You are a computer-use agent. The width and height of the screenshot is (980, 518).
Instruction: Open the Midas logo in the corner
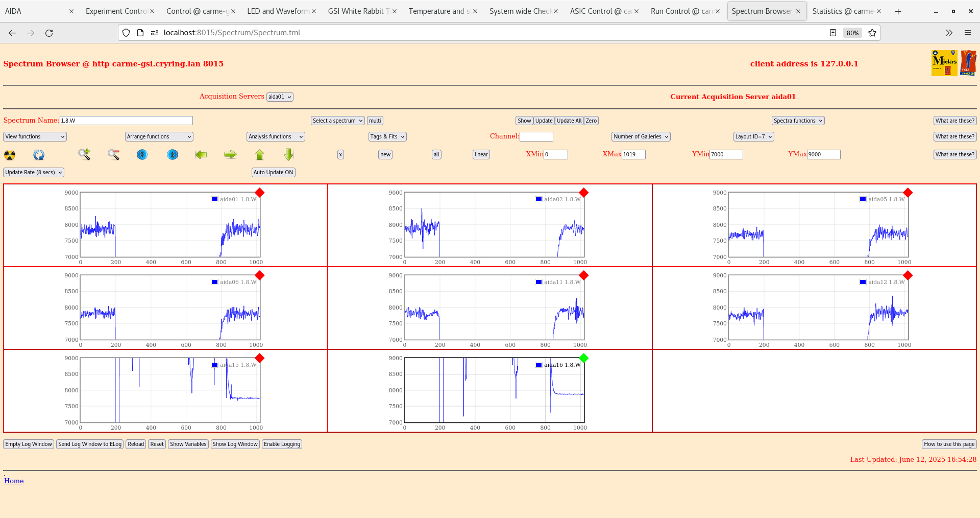tap(944, 62)
